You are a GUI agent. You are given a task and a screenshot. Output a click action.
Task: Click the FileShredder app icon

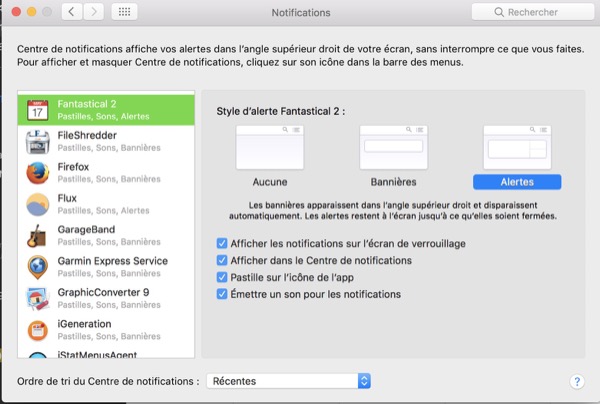coord(38,141)
